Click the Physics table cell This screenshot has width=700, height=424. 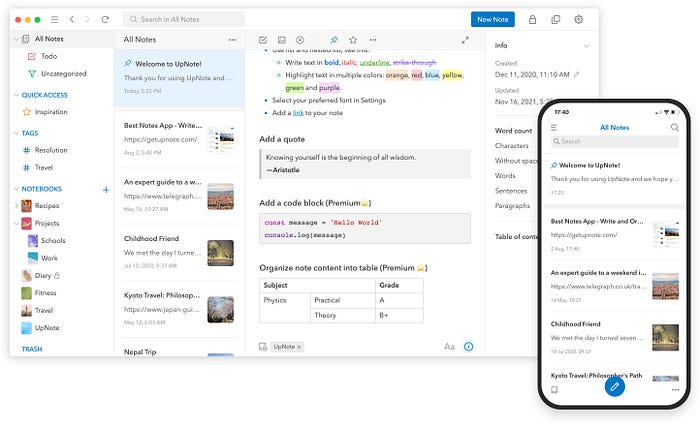pos(284,308)
